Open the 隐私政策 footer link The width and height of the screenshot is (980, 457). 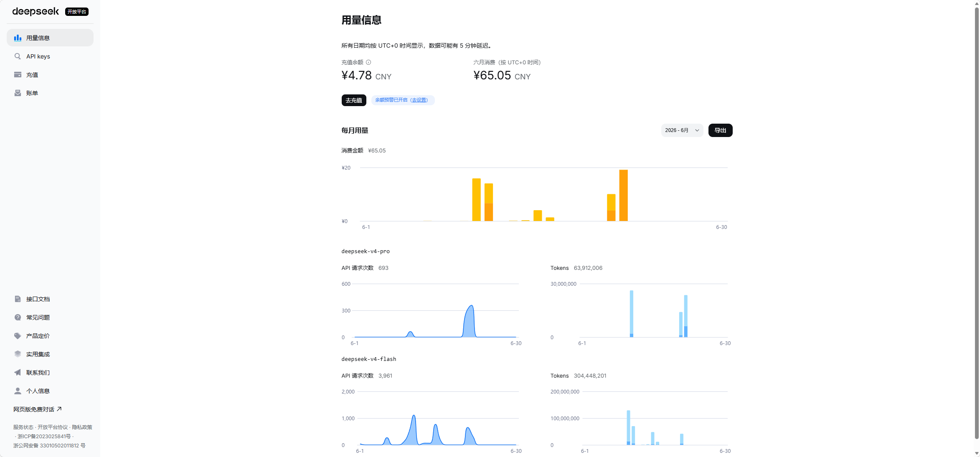pos(82,427)
